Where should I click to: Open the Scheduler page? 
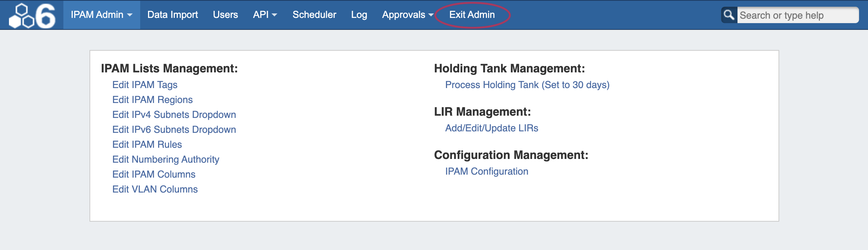(x=314, y=15)
